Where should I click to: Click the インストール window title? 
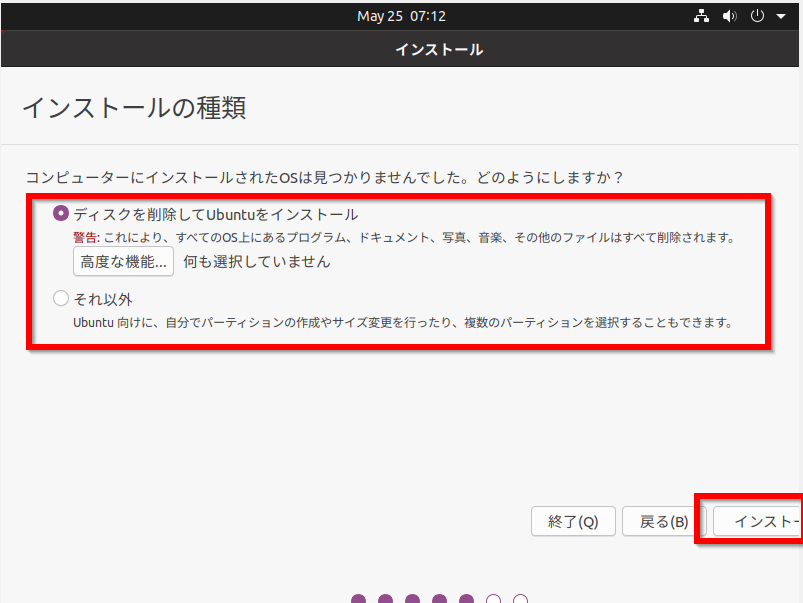pos(439,50)
